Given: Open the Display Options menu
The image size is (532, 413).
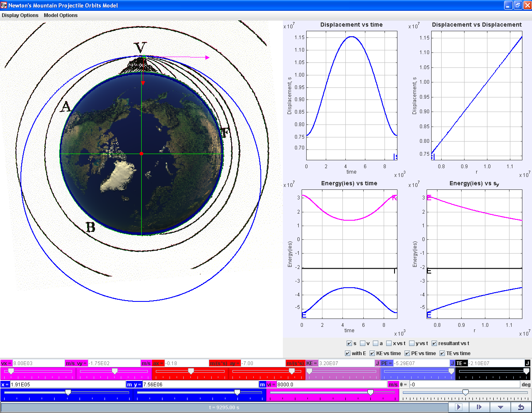Looking at the screenshot, I should point(20,15).
